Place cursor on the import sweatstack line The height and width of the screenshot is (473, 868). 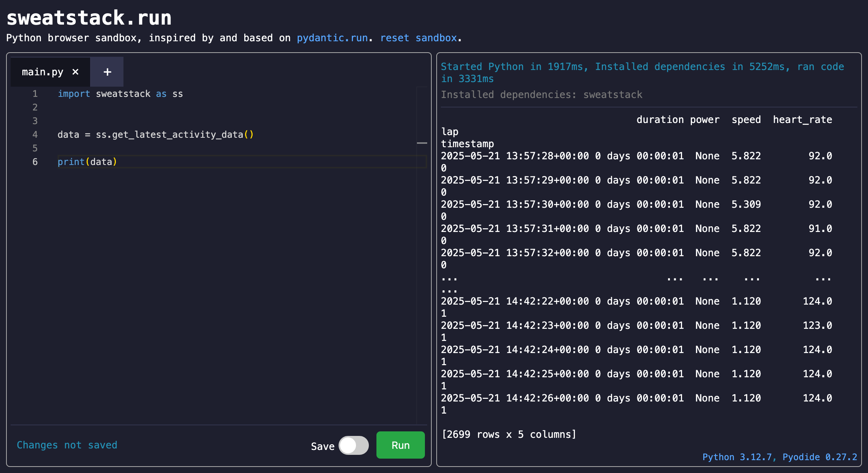point(120,94)
